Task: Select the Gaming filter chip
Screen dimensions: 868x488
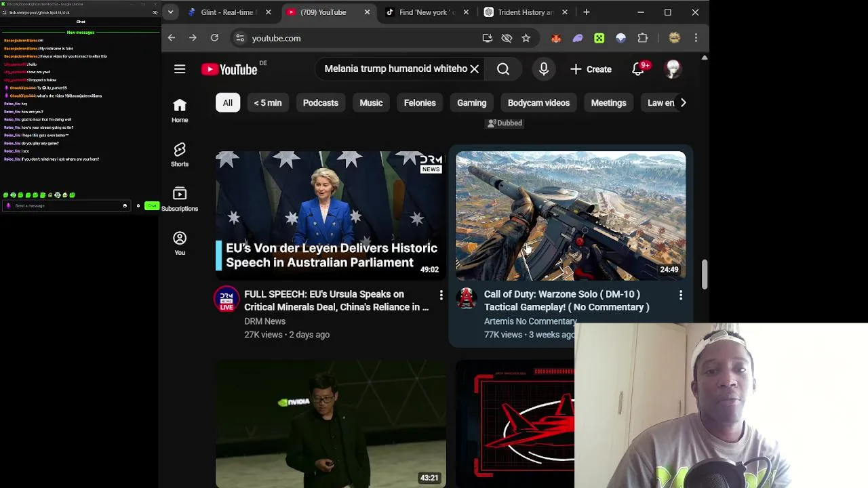Action: point(472,102)
